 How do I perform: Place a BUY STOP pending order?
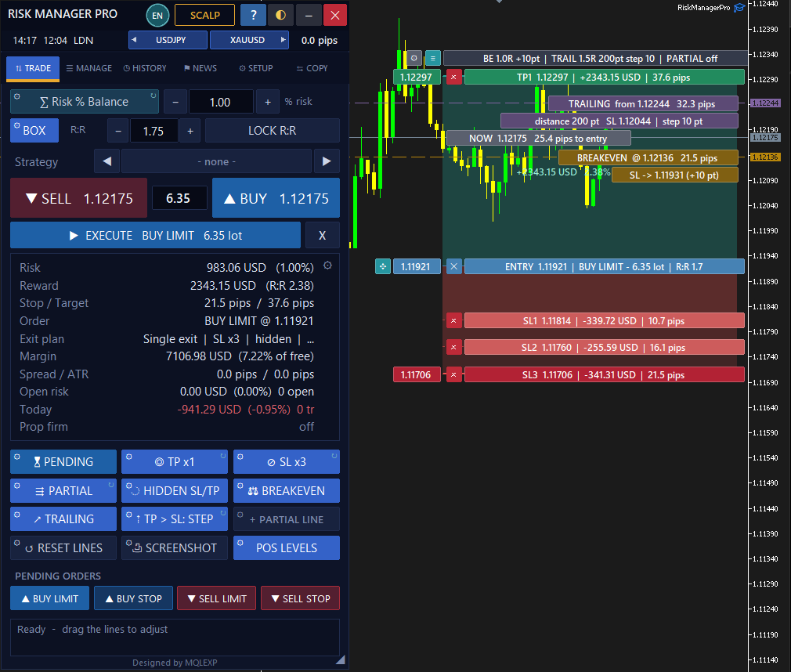pos(133,598)
